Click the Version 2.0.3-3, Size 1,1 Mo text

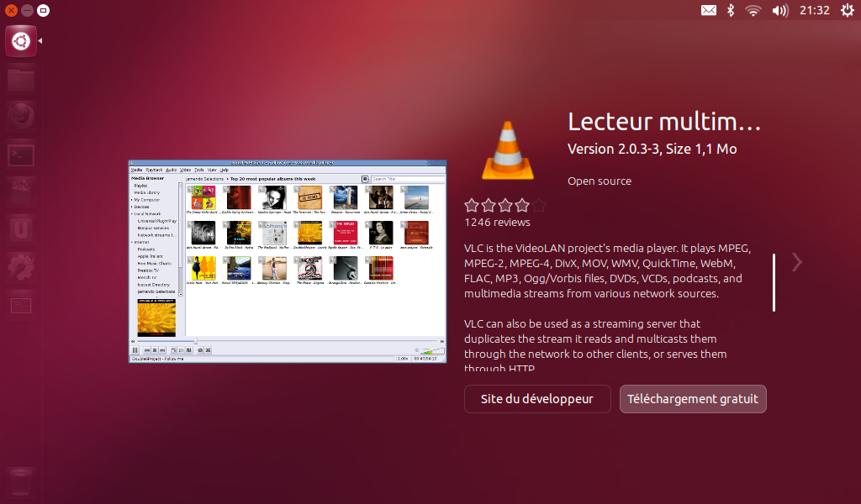click(x=652, y=149)
